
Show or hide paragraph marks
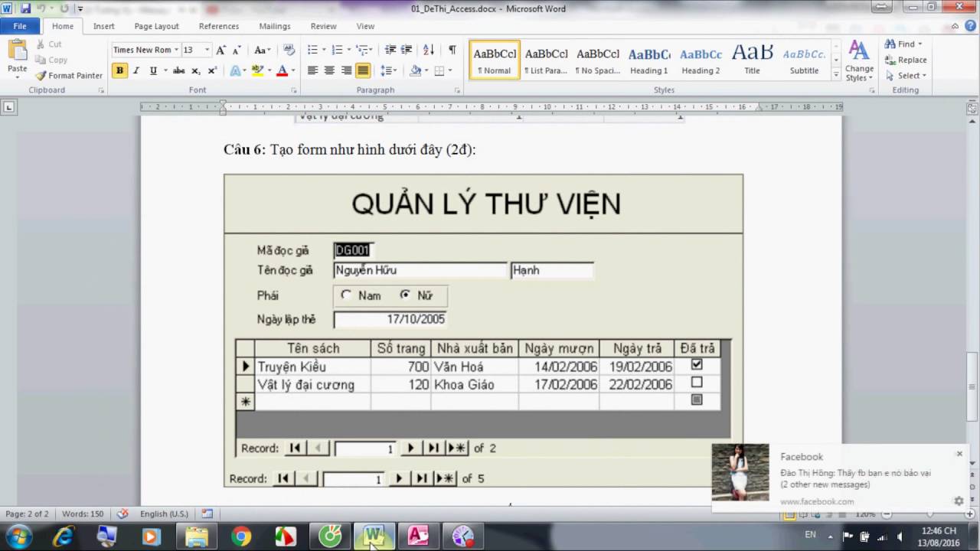pyautogui.click(x=452, y=50)
